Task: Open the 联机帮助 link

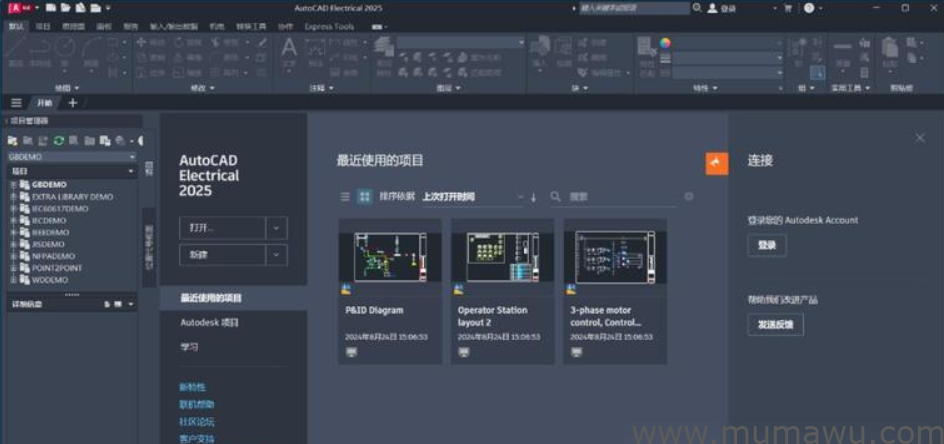Action: tap(197, 405)
